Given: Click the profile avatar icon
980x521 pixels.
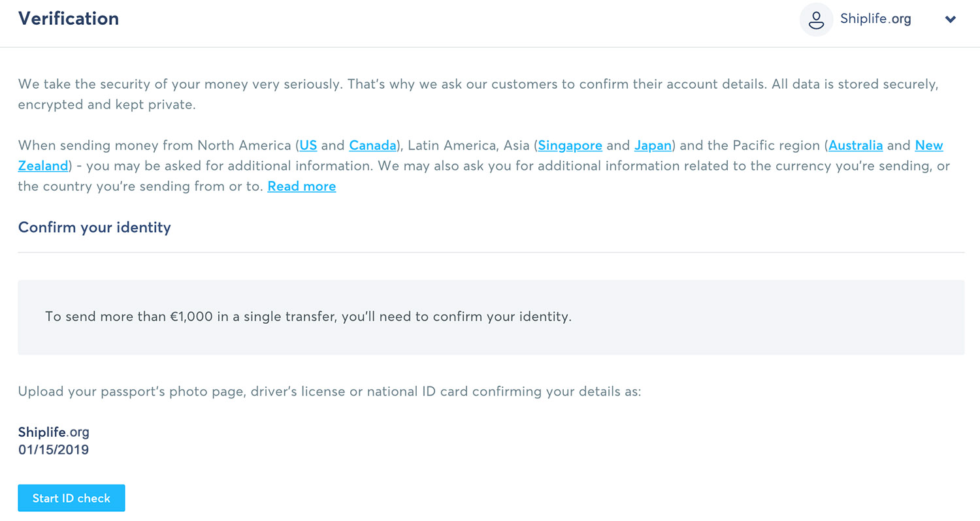Looking at the screenshot, I should point(816,20).
